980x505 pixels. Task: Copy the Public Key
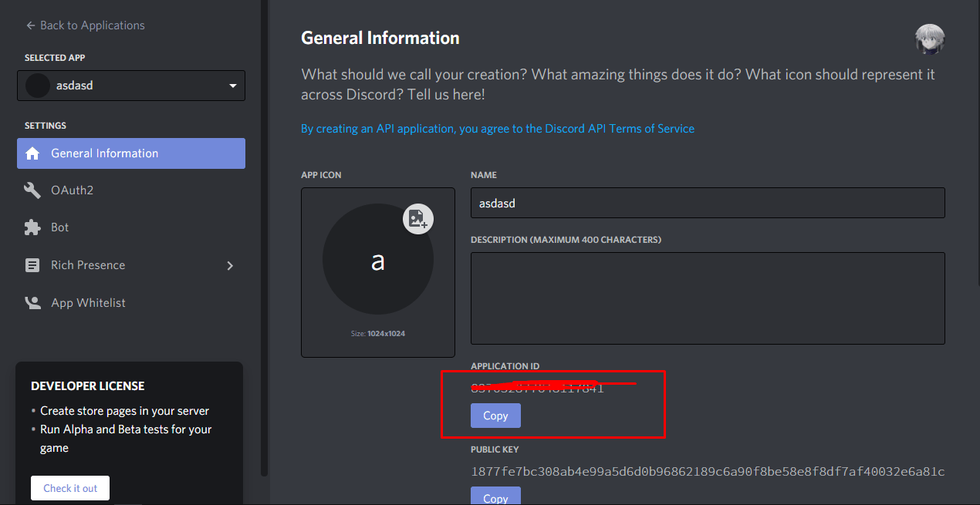(x=495, y=497)
